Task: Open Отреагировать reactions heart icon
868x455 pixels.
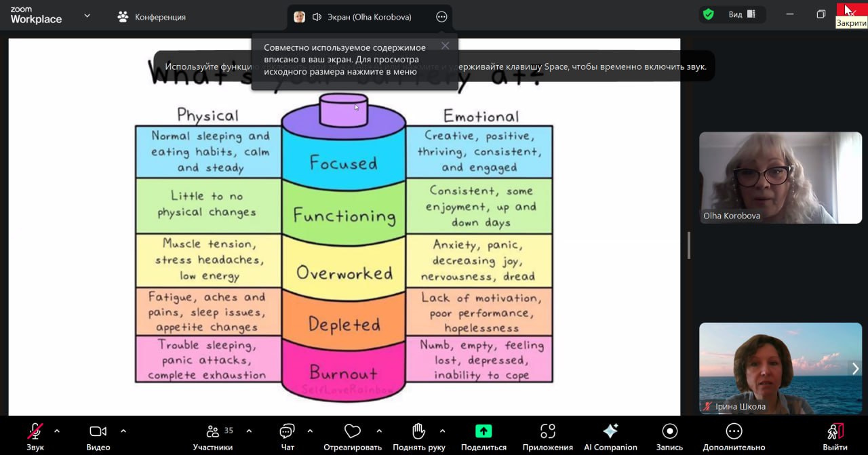Action: [352, 432]
